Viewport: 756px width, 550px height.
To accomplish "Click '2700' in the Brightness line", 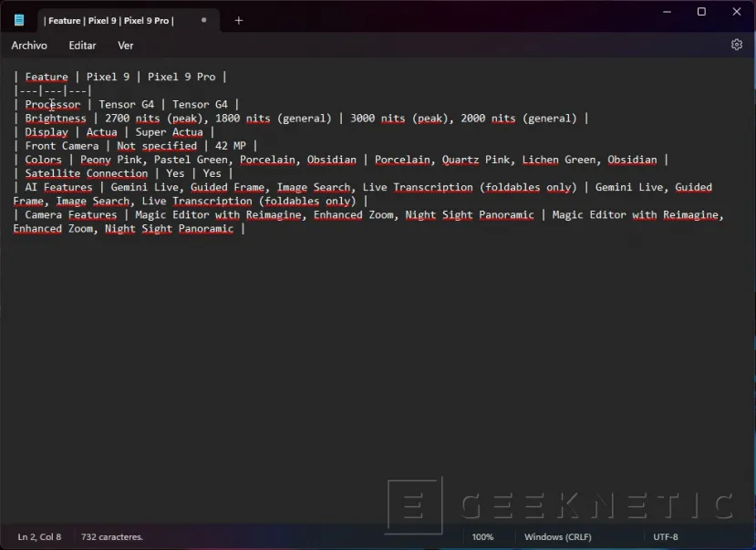I will pos(117,118).
